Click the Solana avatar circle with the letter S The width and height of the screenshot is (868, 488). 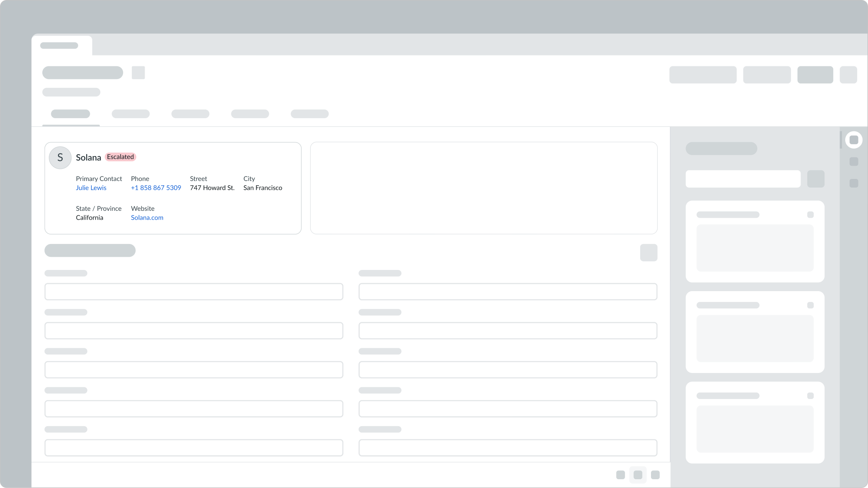pyautogui.click(x=60, y=157)
